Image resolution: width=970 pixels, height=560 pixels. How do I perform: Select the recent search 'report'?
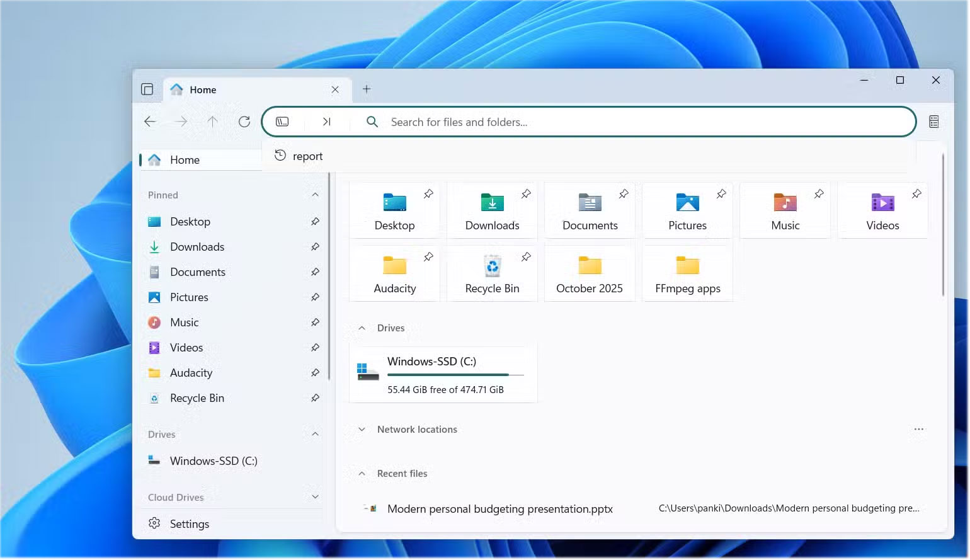click(307, 156)
